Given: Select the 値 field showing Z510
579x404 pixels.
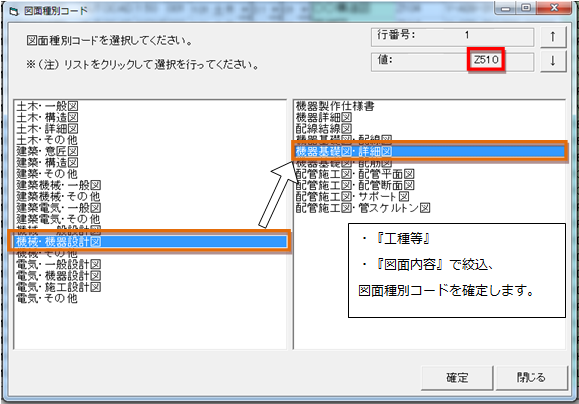Looking at the screenshot, I should (x=452, y=61).
